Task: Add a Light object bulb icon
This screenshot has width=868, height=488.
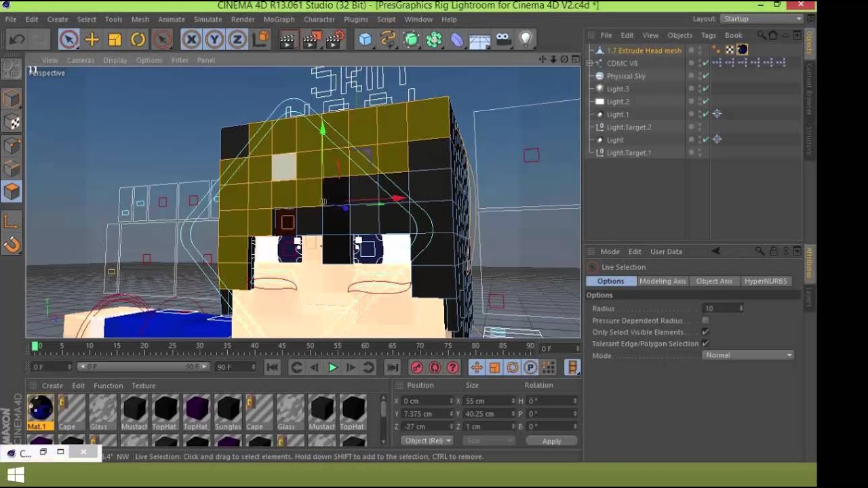Action: [x=526, y=39]
